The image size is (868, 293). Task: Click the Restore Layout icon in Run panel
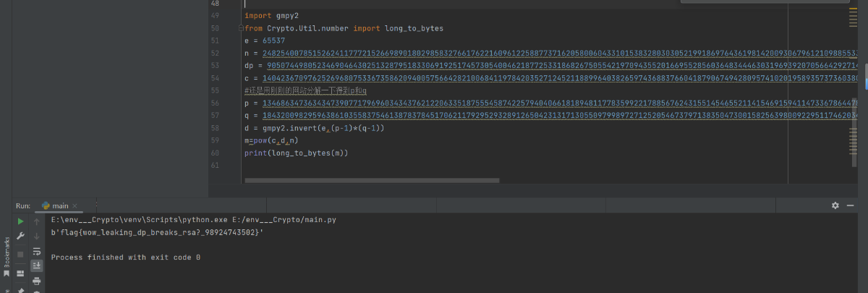[21, 273]
